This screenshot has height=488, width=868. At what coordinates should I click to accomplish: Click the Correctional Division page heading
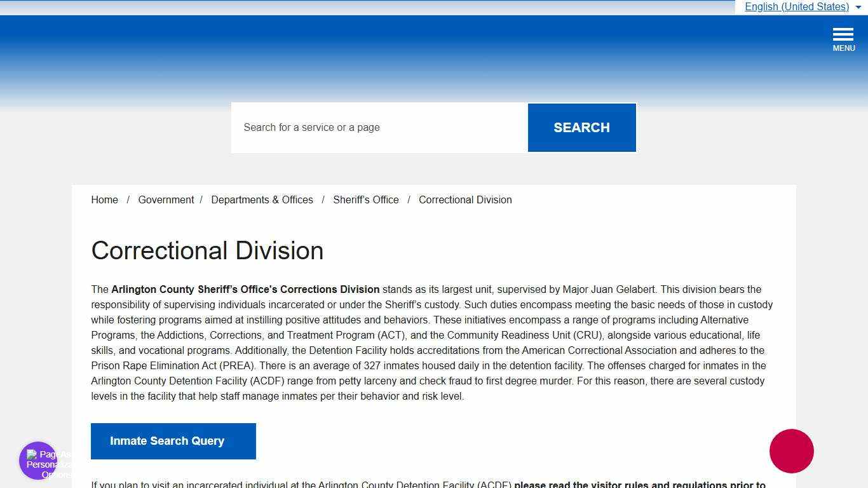coord(207,250)
